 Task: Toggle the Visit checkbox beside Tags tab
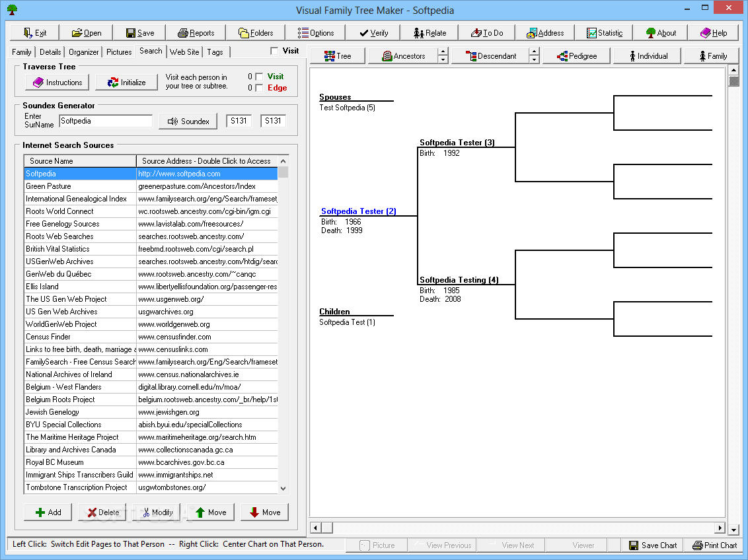pyautogui.click(x=274, y=51)
